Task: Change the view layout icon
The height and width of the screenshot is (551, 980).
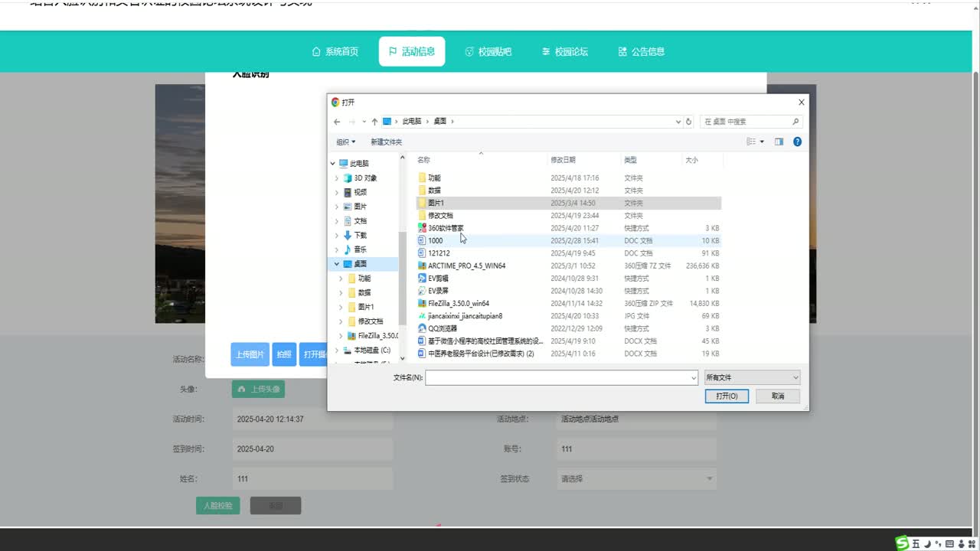Action: (751, 142)
